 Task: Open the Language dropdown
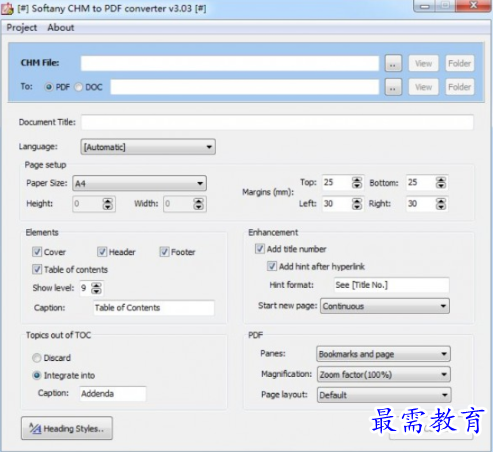click(x=148, y=147)
